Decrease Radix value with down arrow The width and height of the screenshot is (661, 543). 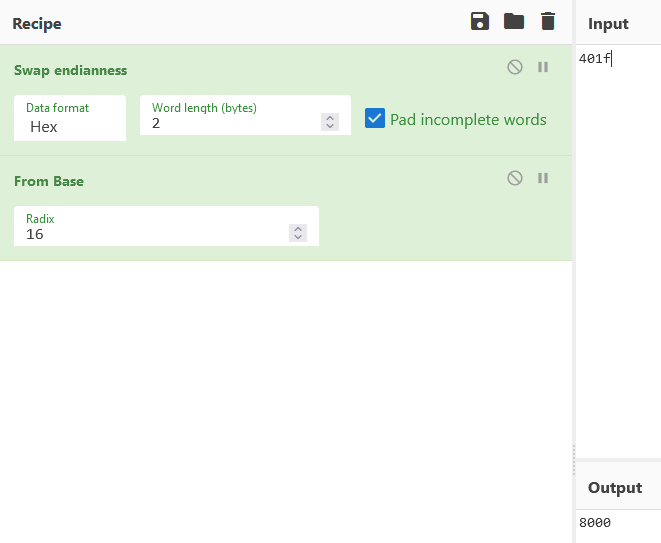(x=297, y=238)
